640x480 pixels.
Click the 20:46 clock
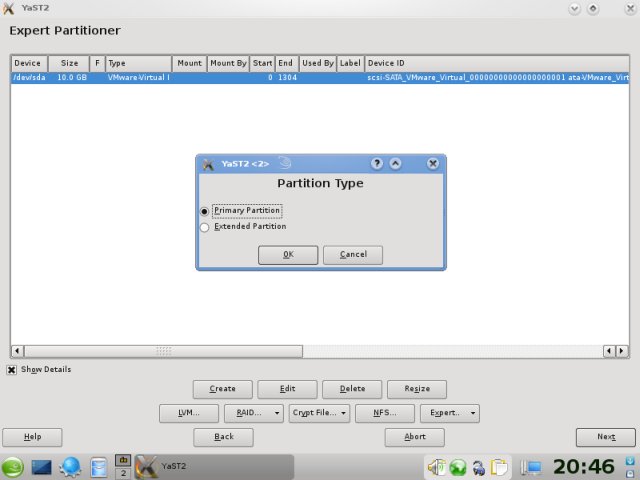584,467
